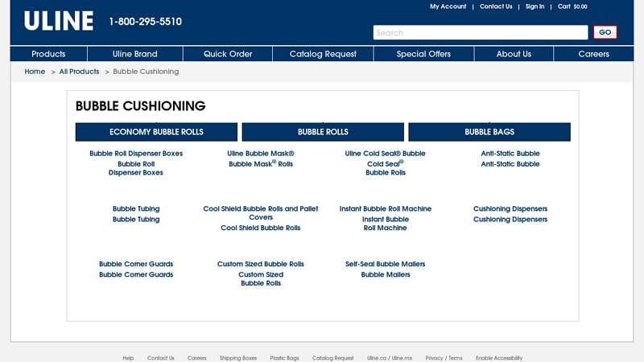Click All Products breadcrumb link

(x=79, y=72)
